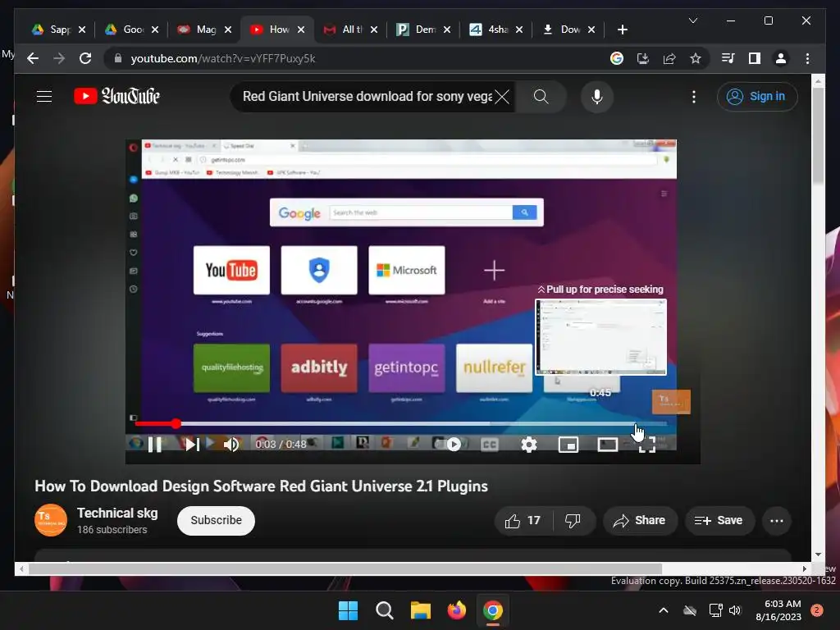840x630 pixels.
Task: Reload the page
Action: [85, 58]
